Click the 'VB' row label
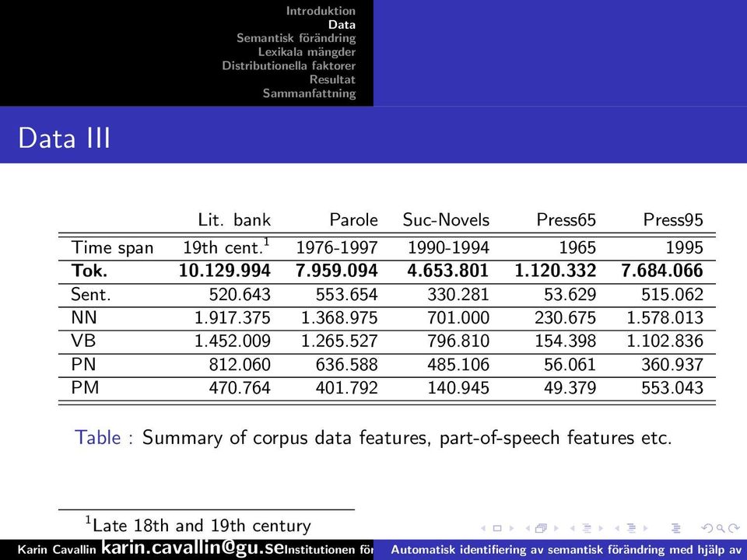Image resolution: width=747 pixels, height=560 pixels. click(83, 341)
